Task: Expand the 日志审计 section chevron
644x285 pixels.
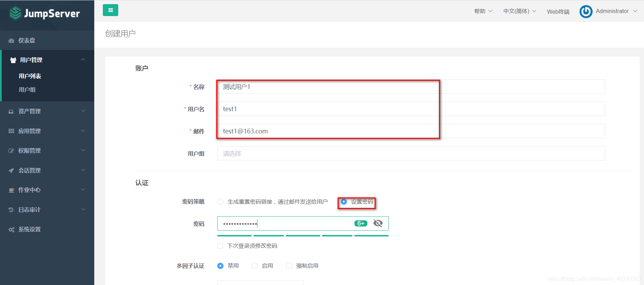Action: [x=83, y=209]
